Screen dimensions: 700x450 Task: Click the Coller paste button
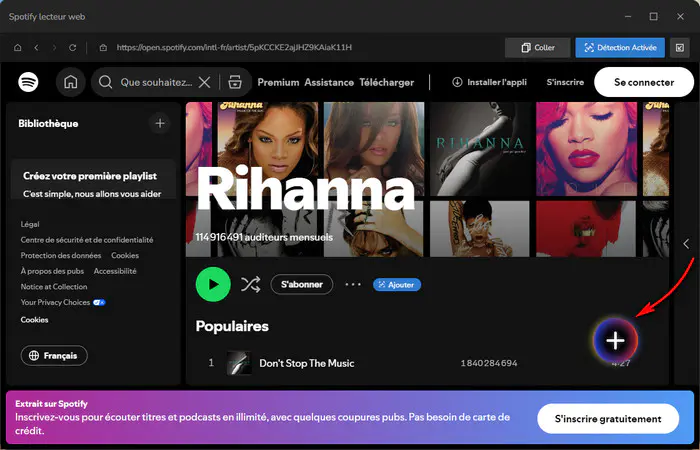click(538, 47)
